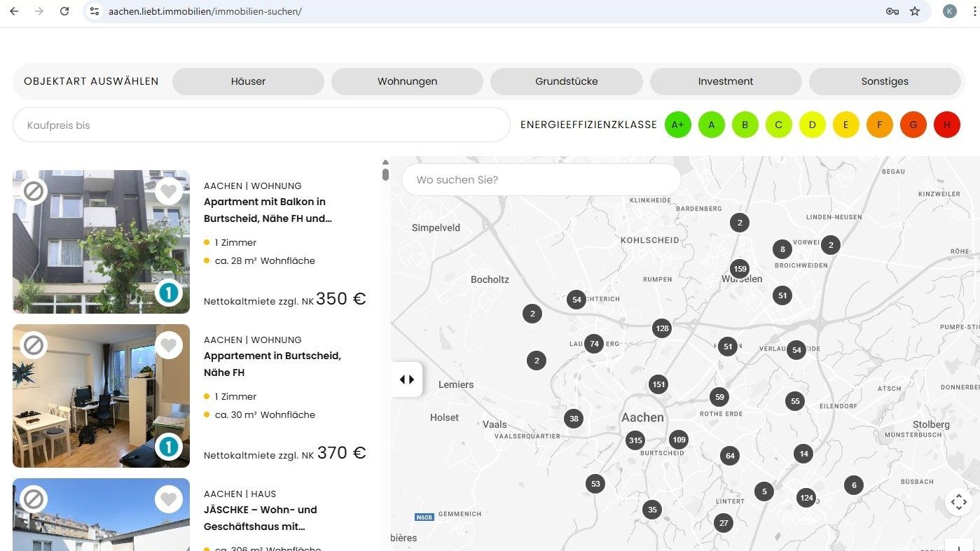This screenshot has width=980, height=551.
Task: Open map cluster 8 near Broichweiden
Action: click(782, 249)
